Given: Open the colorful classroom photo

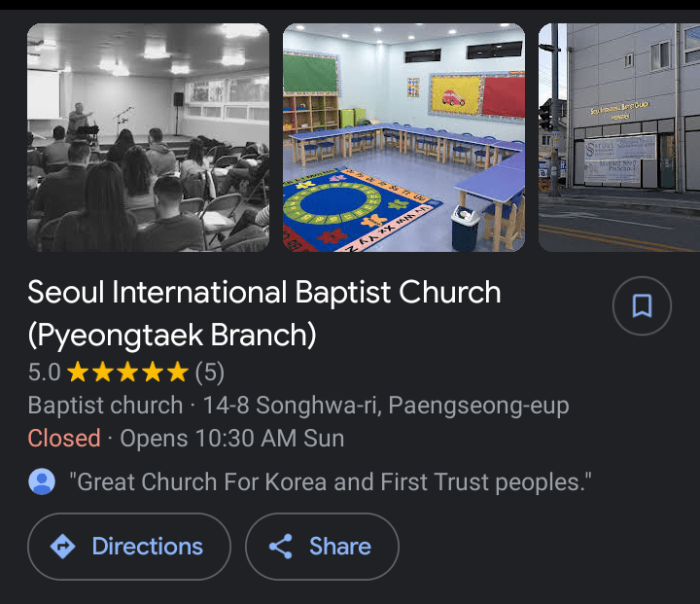Looking at the screenshot, I should click(403, 137).
